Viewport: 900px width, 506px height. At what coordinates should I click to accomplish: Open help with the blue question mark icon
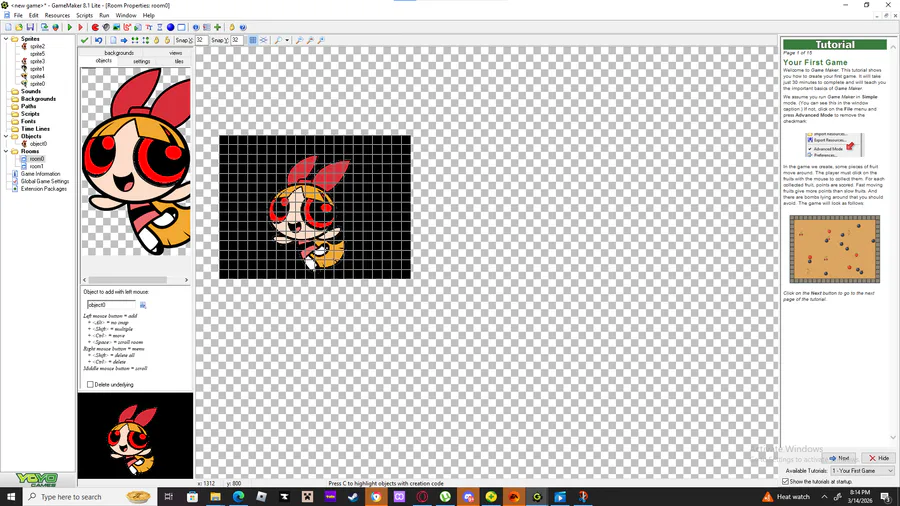pyautogui.click(x=243, y=27)
